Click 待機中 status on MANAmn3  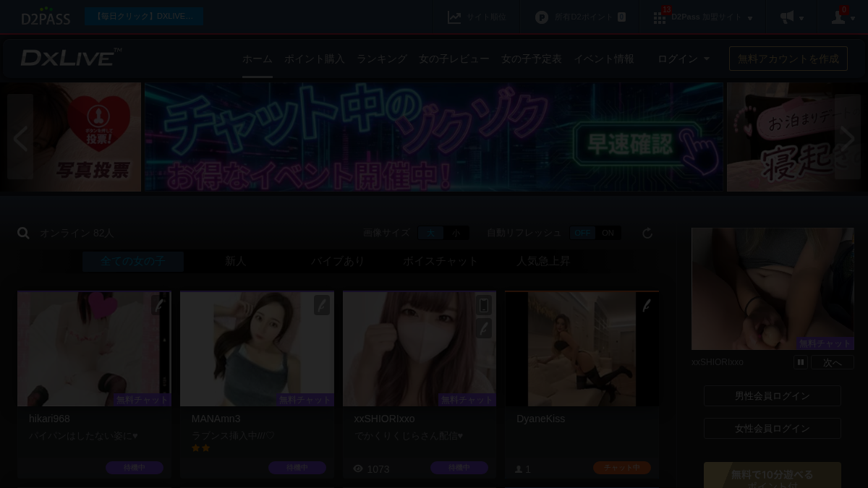click(297, 468)
